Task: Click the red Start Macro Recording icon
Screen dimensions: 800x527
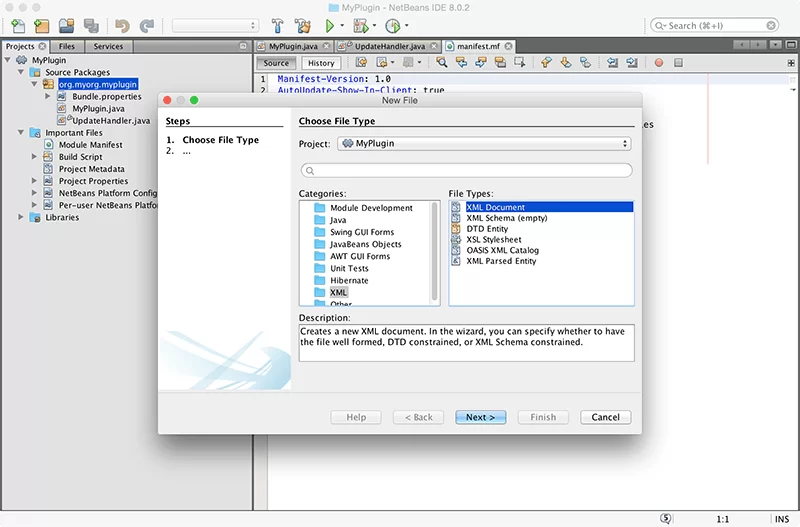Action: (x=659, y=63)
